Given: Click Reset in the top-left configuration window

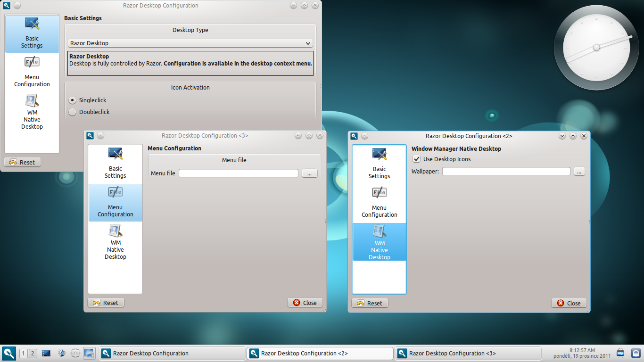Looking at the screenshot, I should (x=22, y=162).
